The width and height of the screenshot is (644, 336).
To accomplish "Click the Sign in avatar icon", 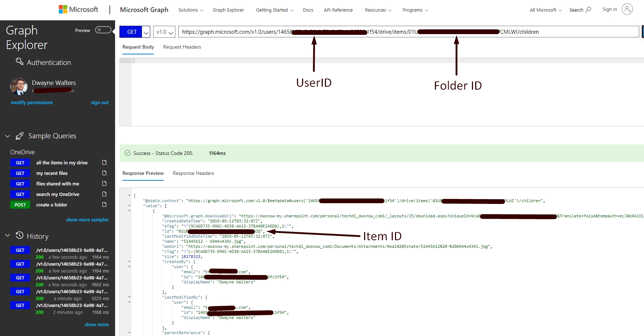I will [627, 9].
